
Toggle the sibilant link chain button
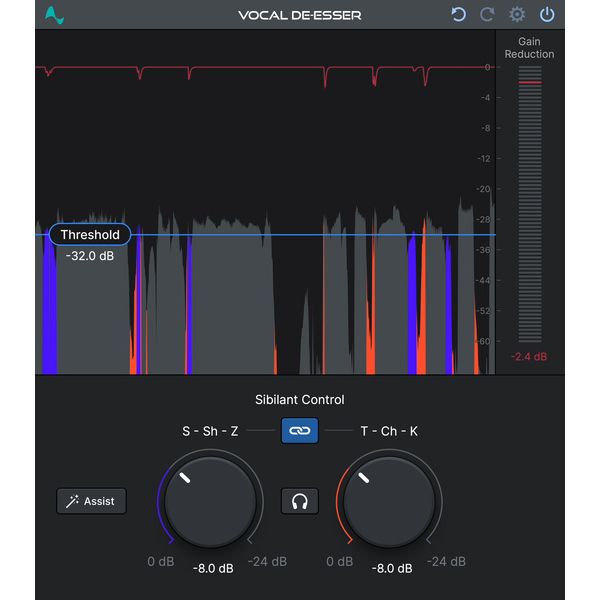pyautogui.click(x=299, y=431)
